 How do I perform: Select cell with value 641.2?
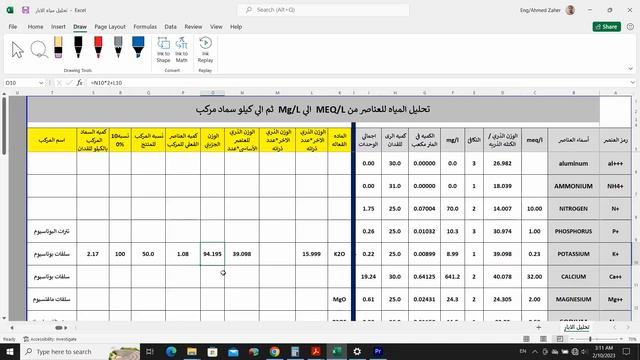452,276
